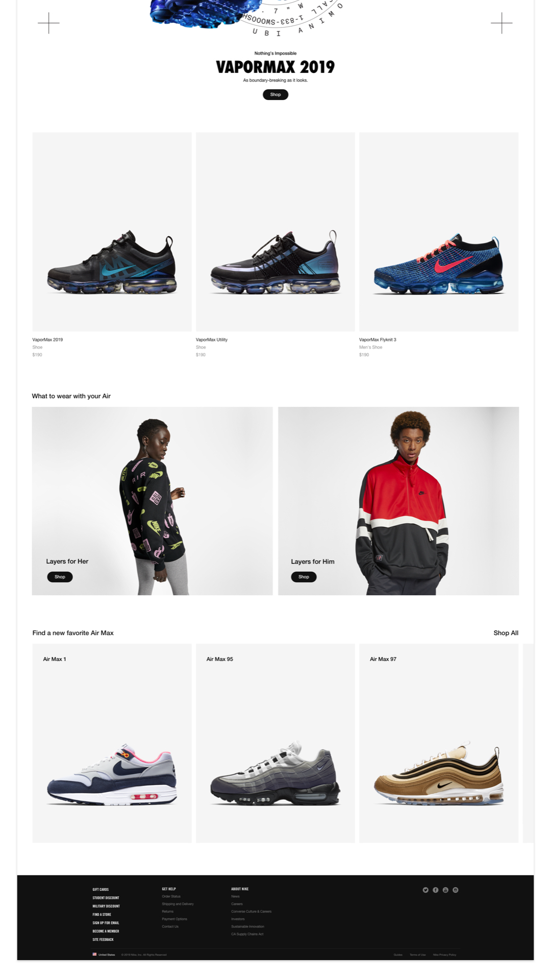This screenshot has height=980, width=551.
Task: Select the VaporMax Utility shoe image
Action: coord(275,232)
